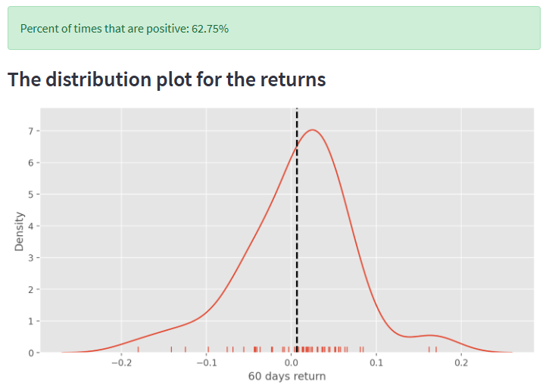
Task: Click the y-axis tick label 2
Action: pos(31,290)
